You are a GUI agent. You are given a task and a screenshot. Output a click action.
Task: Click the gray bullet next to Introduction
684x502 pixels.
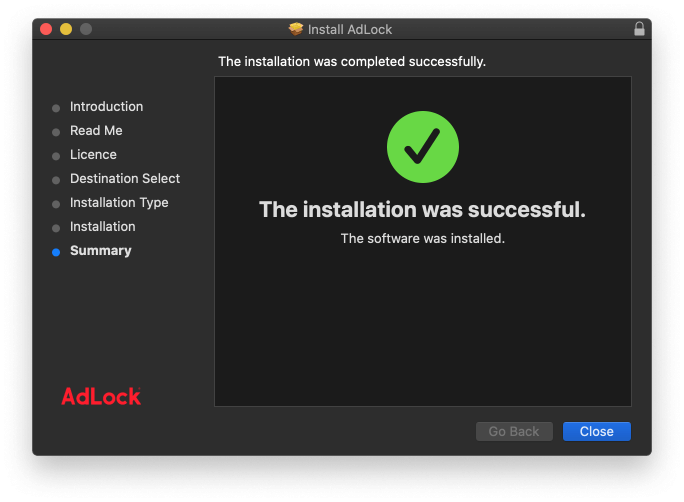coord(56,108)
